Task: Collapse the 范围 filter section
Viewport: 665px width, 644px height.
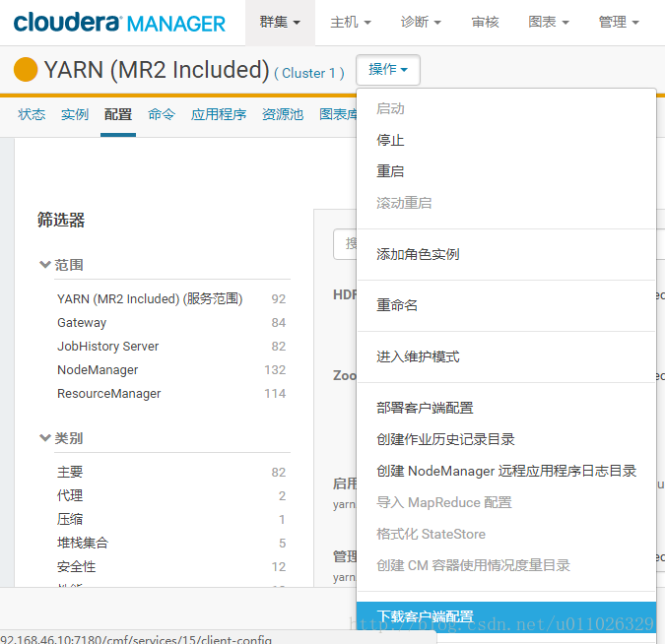Action: pos(61,265)
